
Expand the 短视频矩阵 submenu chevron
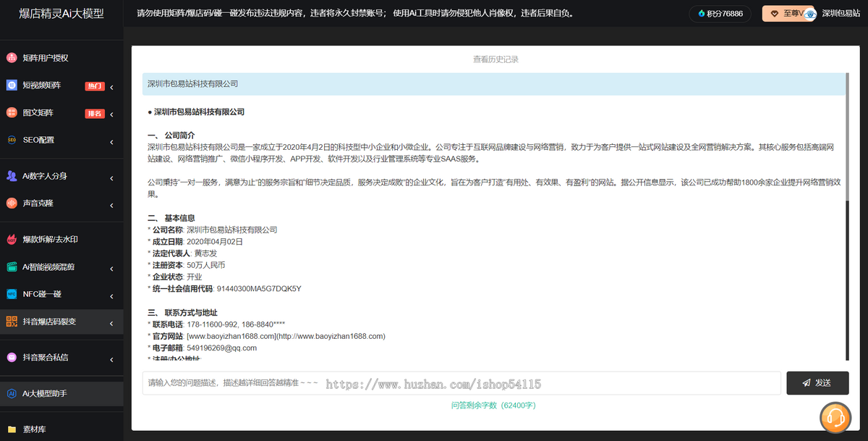click(x=112, y=87)
